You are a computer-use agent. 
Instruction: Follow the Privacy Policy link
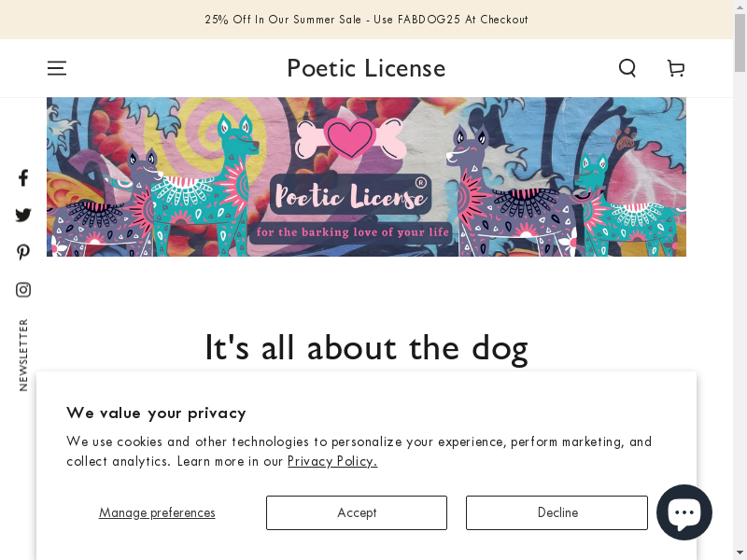click(x=332, y=461)
